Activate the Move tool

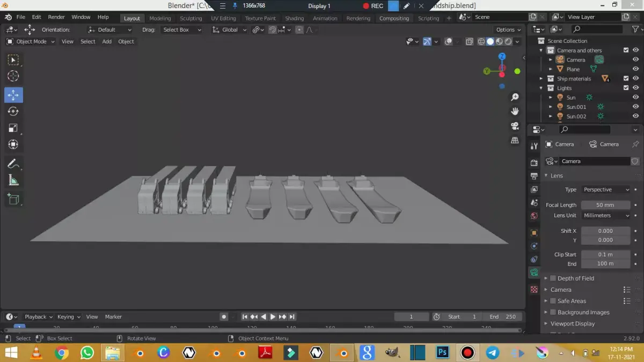[13, 95]
